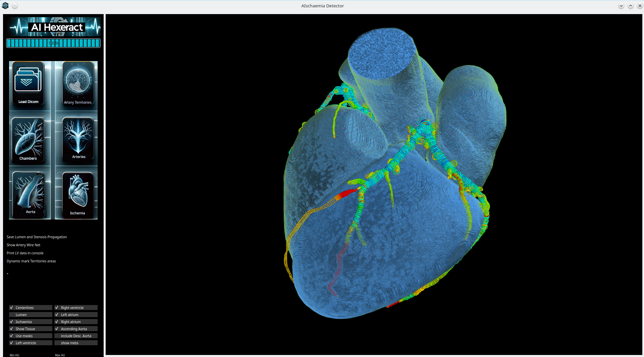Click the 100% progress bar
Screen dimensions: 644x357
[53, 43]
